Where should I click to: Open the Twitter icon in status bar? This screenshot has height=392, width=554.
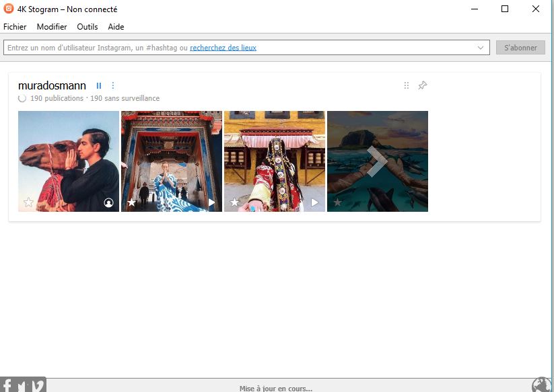pyautogui.click(x=22, y=386)
